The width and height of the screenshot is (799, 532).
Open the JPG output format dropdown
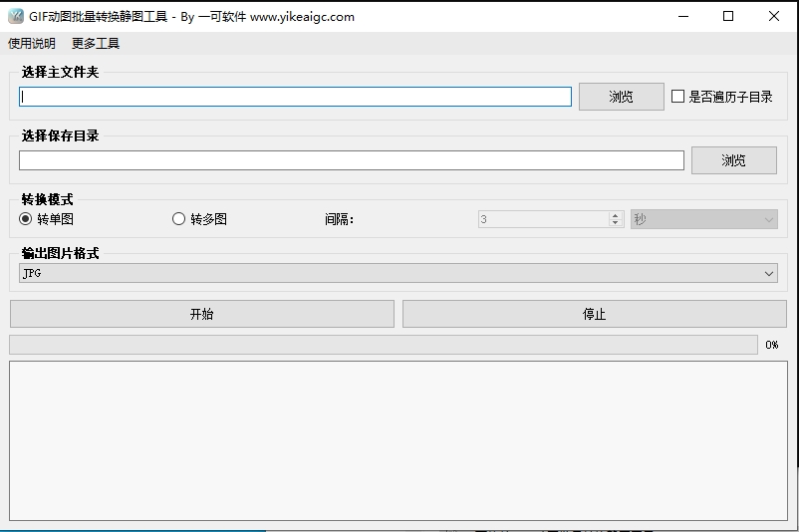pos(399,273)
